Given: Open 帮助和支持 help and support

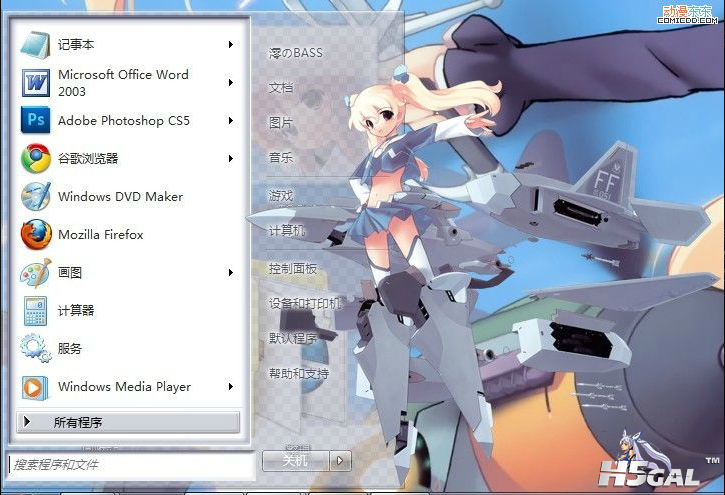Looking at the screenshot, I should click(299, 373).
